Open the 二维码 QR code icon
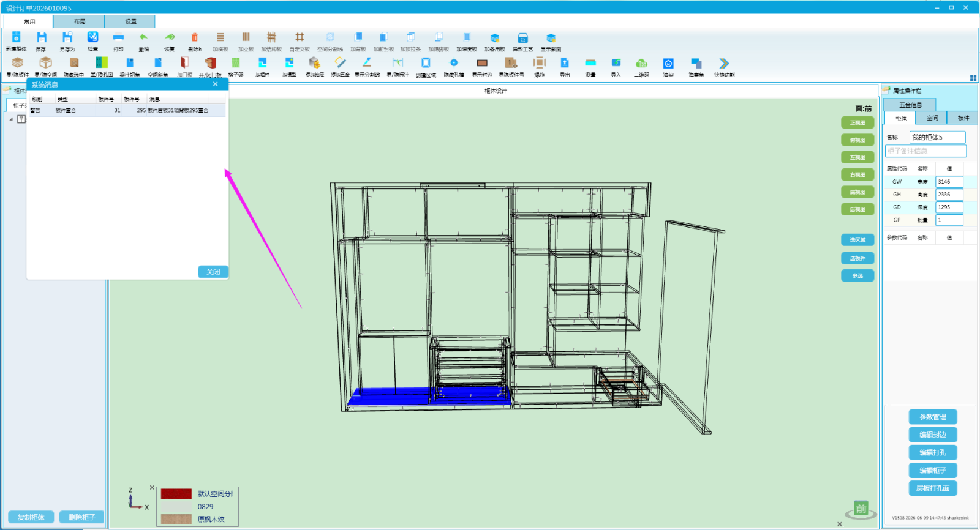 point(641,67)
